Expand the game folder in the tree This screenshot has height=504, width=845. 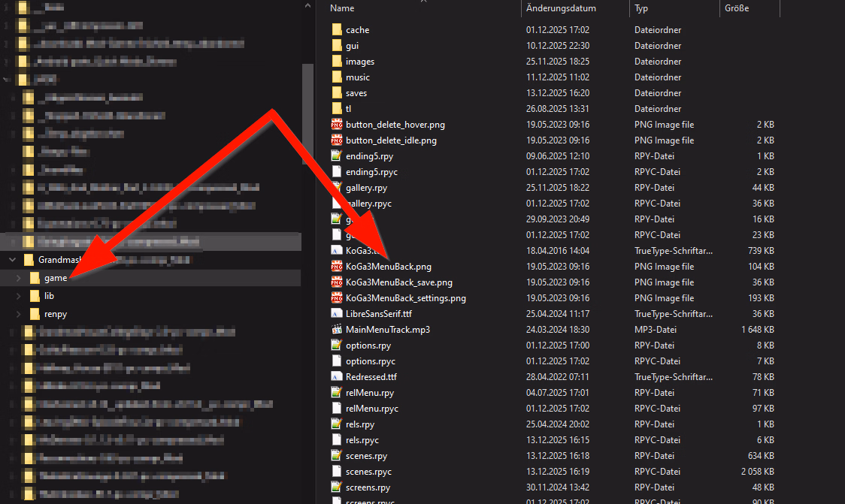pos(18,278)
